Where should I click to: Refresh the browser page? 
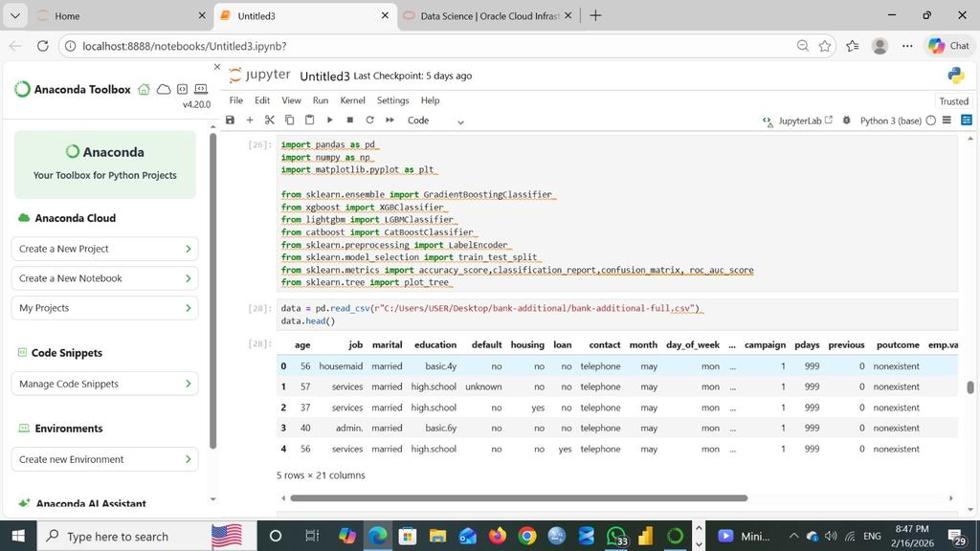click(42, 46)
